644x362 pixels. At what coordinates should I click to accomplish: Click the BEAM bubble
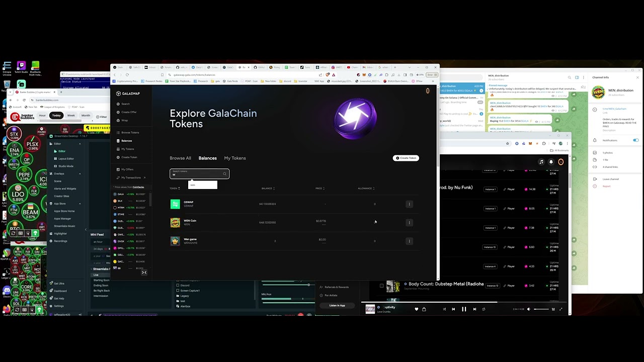pos(30,213)
